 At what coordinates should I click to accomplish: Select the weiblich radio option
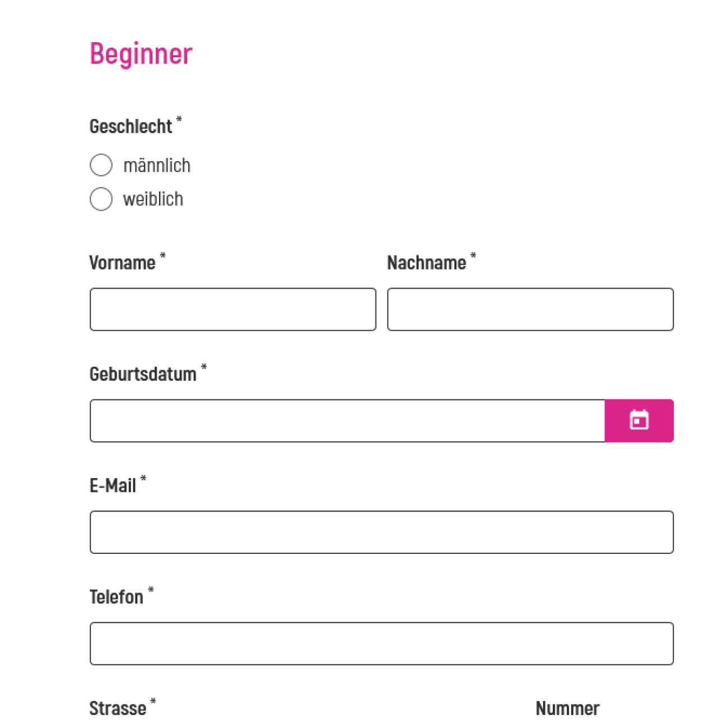point(101,199)
